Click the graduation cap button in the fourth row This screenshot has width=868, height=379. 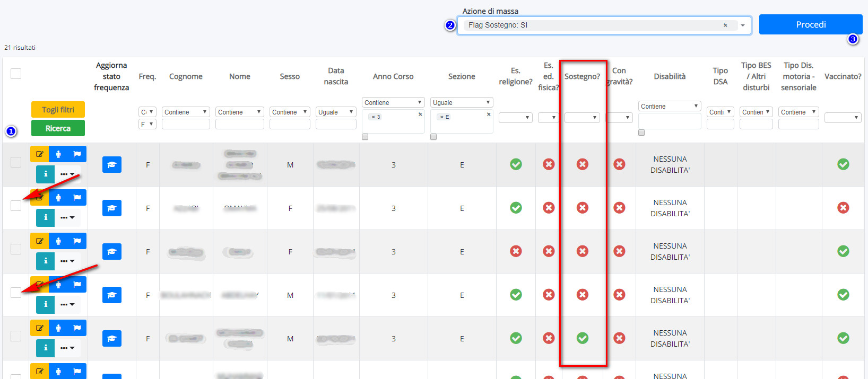[x=112, y=295]
